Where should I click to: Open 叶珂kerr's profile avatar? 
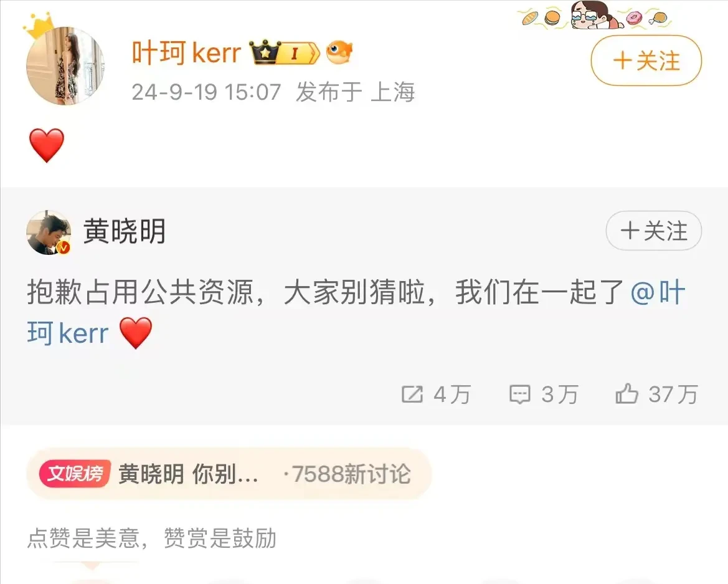65,66
